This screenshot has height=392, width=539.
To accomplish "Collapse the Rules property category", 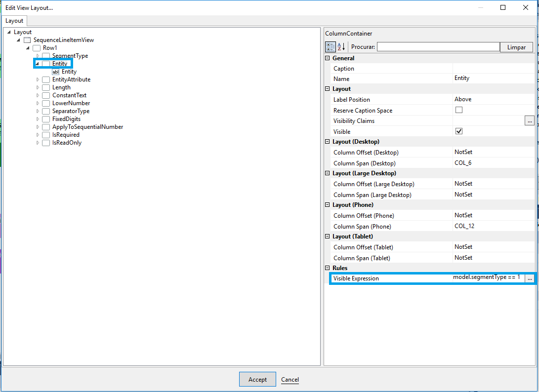I will pyautogui.click(x=327, y=268).
